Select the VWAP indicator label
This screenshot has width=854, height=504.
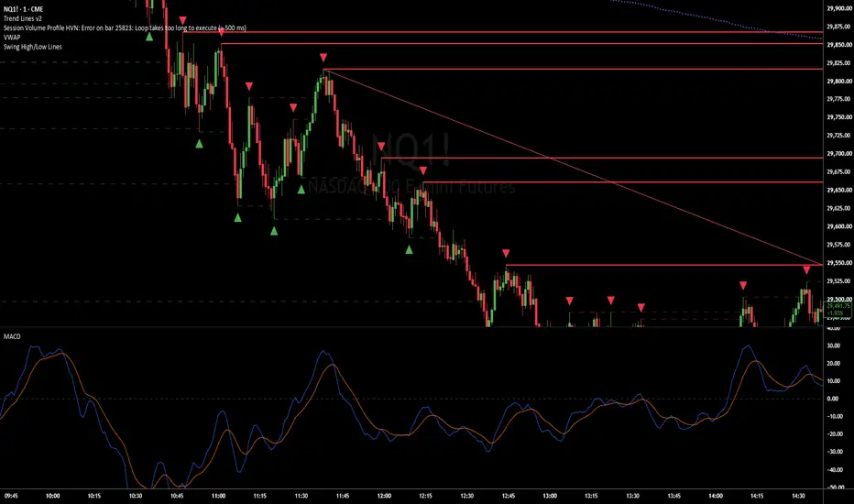[12, 37]
